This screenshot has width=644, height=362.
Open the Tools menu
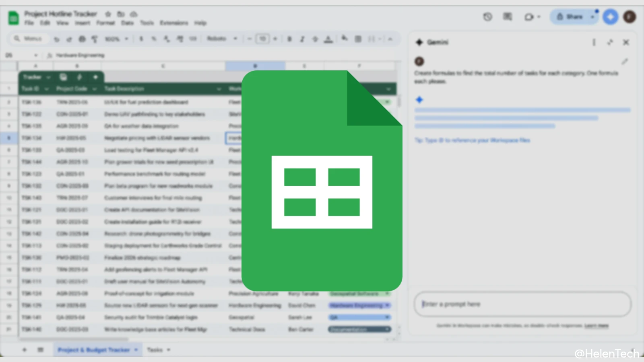(x=147, y=23)
